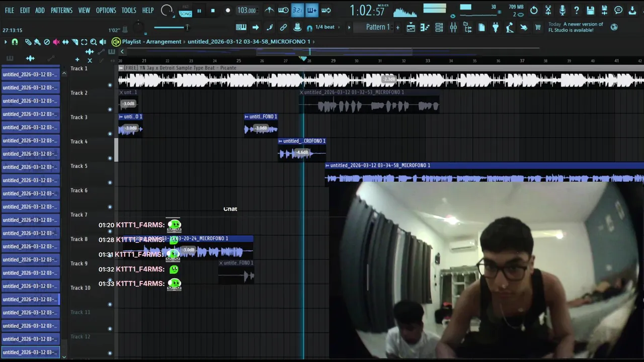Select the delete tool in playlist

coord(47,42)
